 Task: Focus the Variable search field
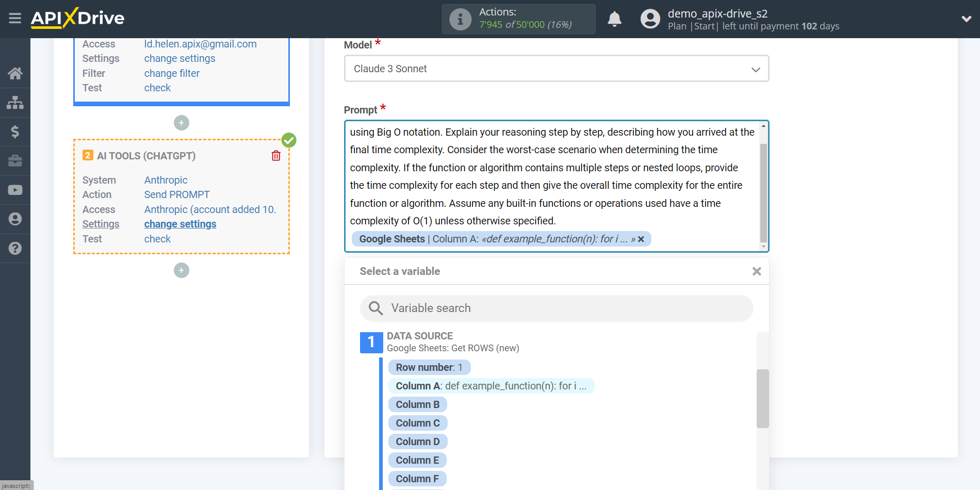557,308
